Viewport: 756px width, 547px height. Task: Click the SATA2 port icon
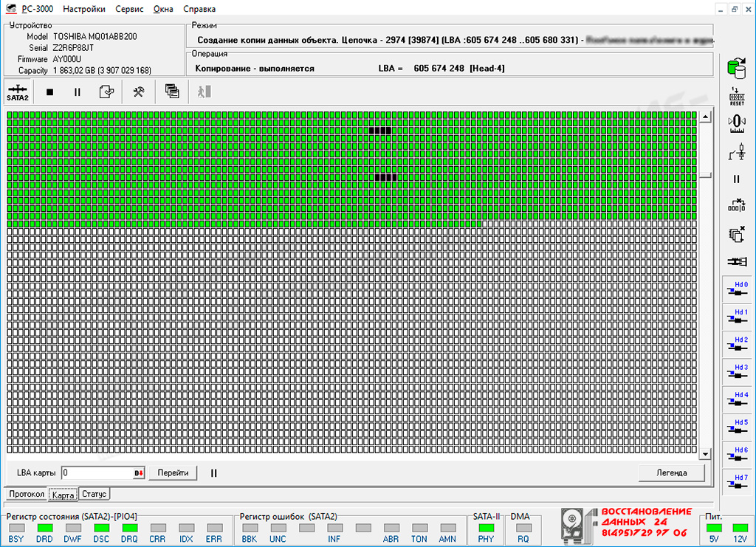coord(18,92)
